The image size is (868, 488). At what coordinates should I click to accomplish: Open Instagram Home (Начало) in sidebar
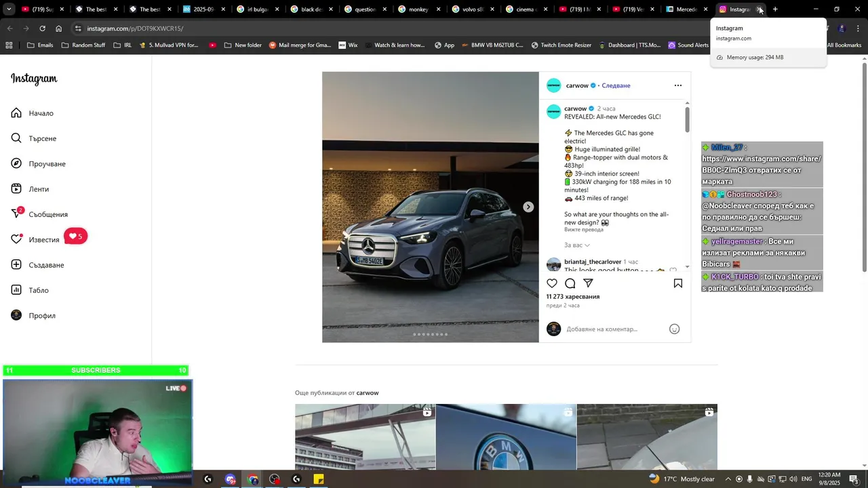point(32,113)
